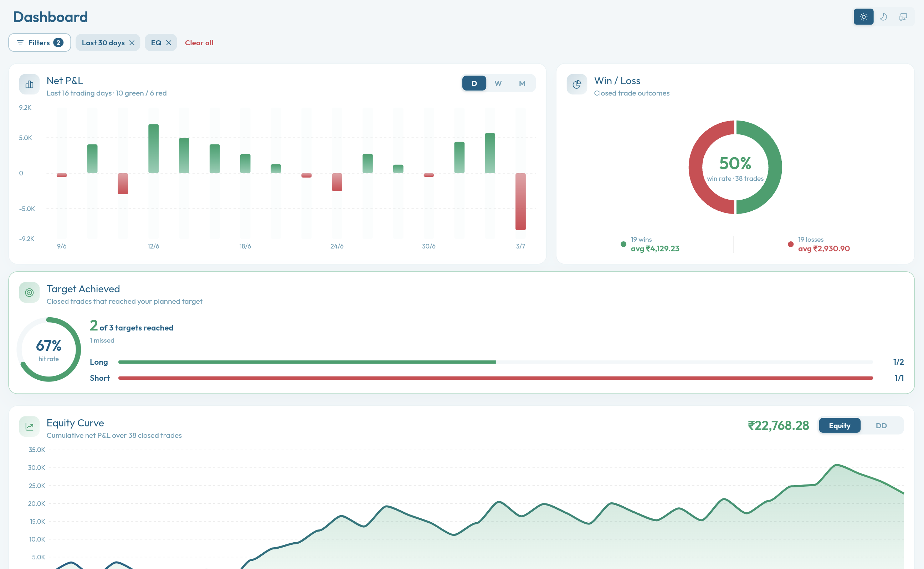Click the Net P&L card title
Image resolution: width=924 pixels, height=569 pixels.
pyautogui.click(x=65, y=81)
